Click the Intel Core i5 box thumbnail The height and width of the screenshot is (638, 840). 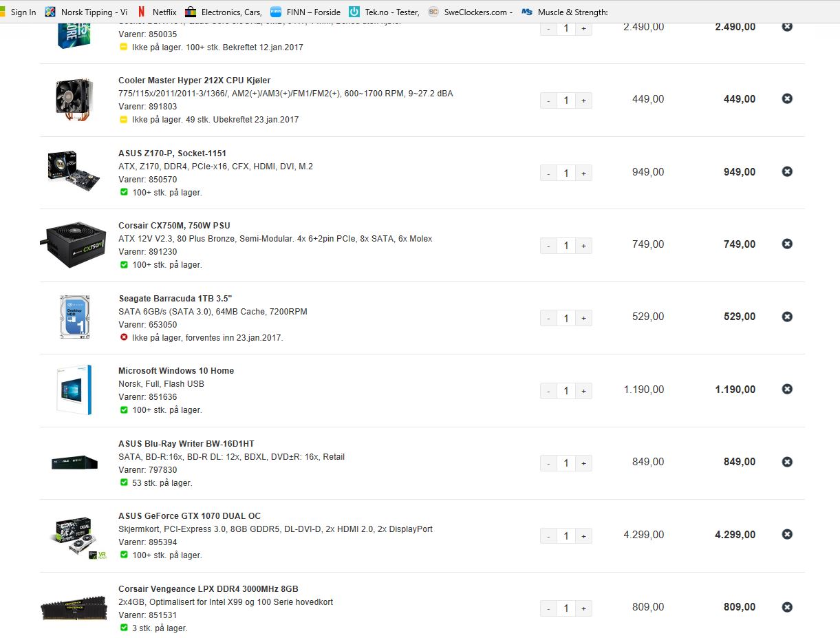click(74, 36)
